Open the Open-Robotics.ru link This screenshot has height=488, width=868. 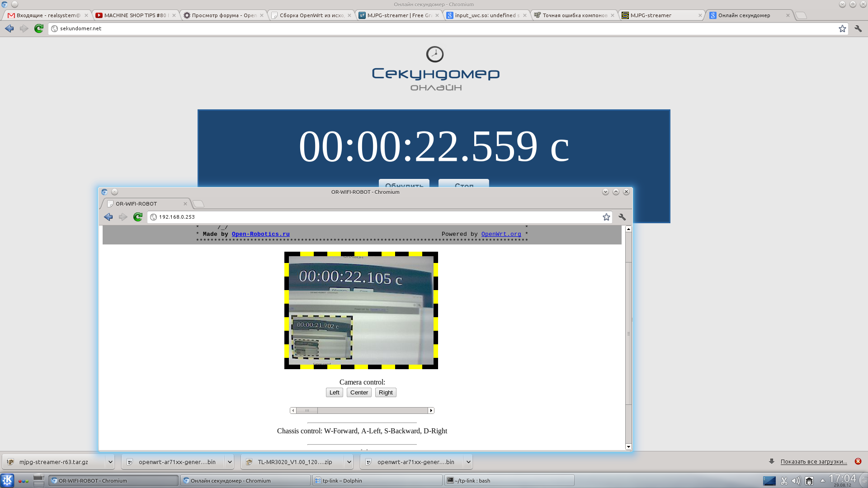pyautogui.click(x=260, y=234)
